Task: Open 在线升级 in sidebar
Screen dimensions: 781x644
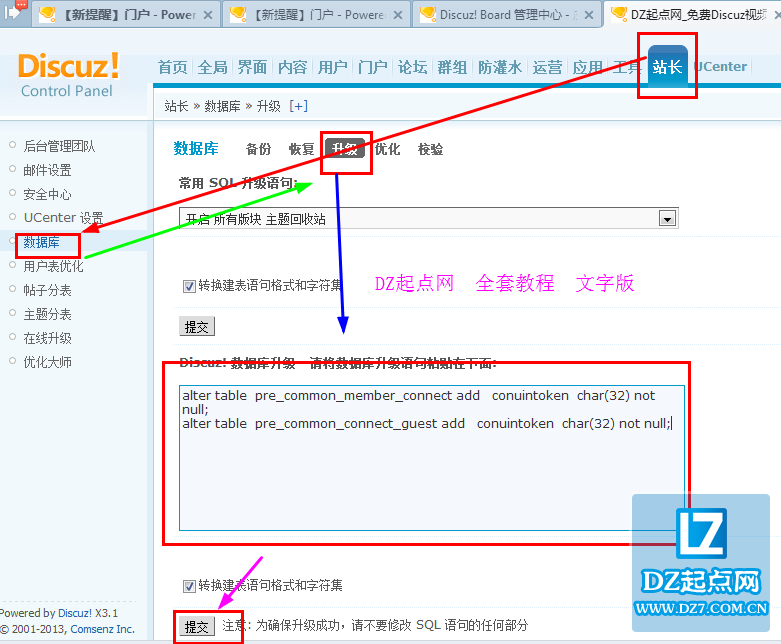Action: coord(47,338)
